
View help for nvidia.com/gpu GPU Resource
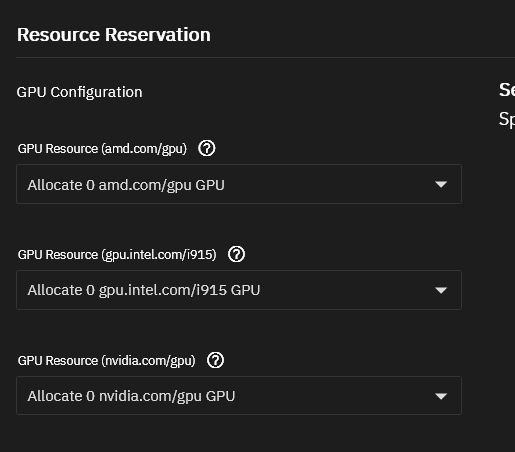(x=215, y=360)
